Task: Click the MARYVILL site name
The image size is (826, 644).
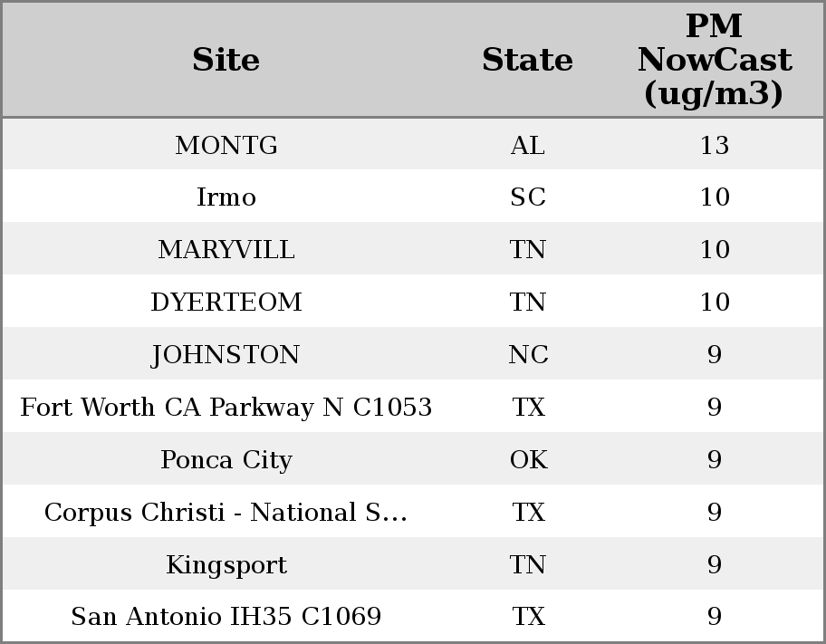Action: [x=226, y=250]
